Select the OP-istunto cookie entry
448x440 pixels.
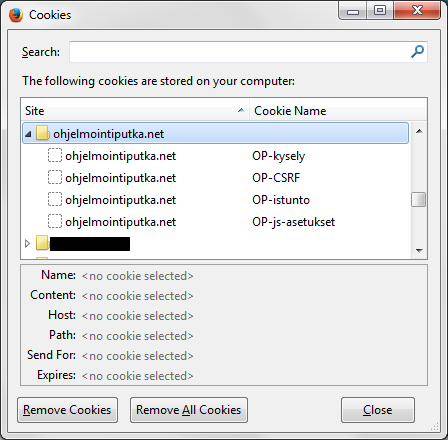215,200
